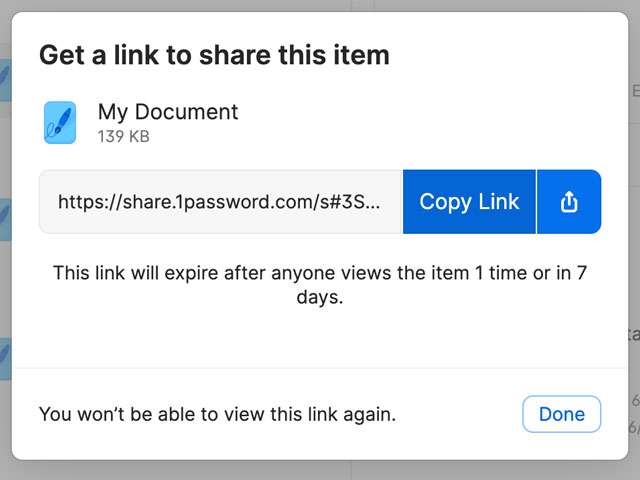Select the My Document title text
The image size is (640, 480).
tap(168, 112)
